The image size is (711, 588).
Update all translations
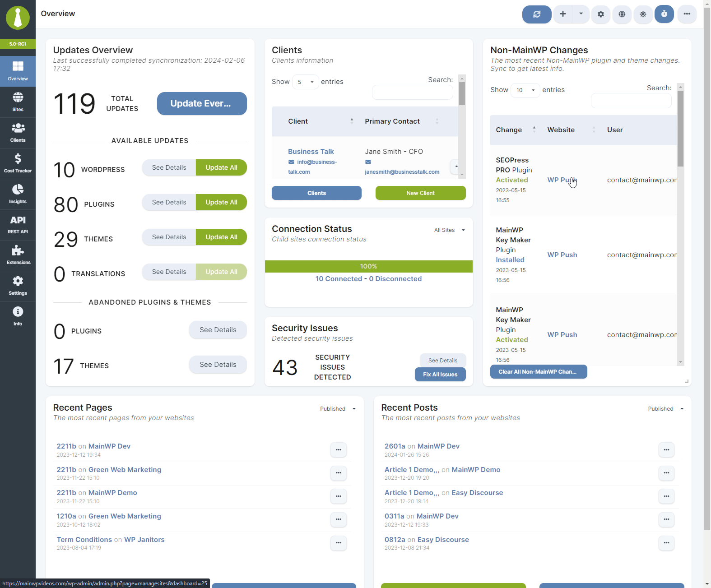pyautogui.click(x=221, y=272)
